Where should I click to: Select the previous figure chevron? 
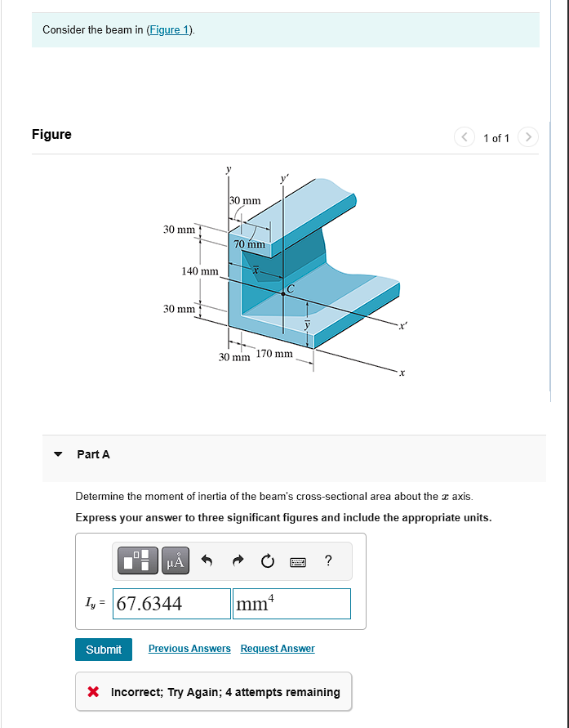click(x=464, y=137)
